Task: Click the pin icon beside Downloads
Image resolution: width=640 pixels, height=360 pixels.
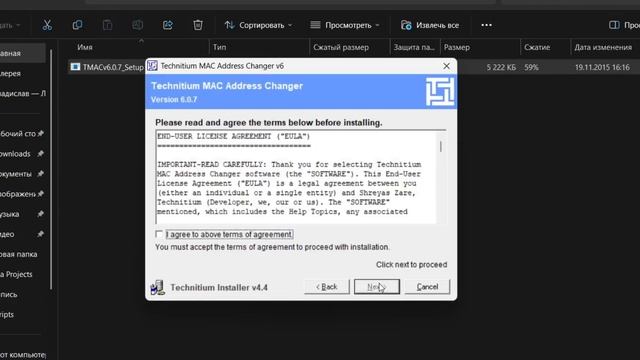Action: [x=40, y=154]
